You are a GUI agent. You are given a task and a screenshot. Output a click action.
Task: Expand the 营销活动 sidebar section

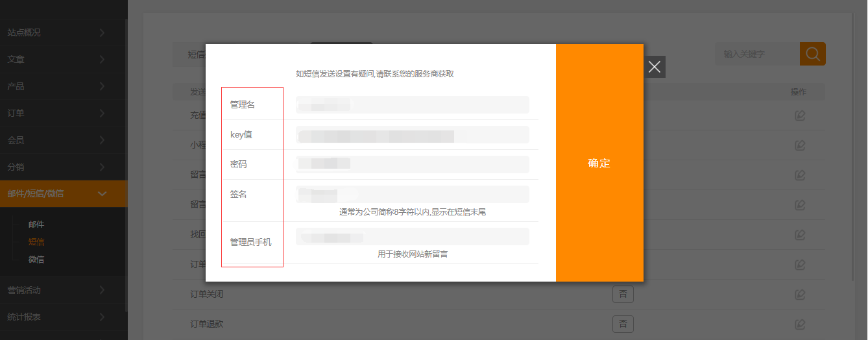(x=64, y=290)
